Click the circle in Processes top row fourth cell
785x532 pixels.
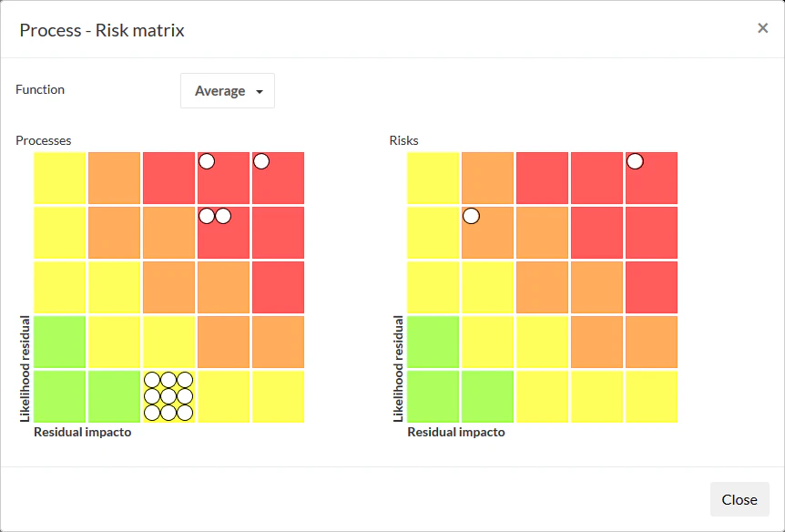(x=207, y=161)
